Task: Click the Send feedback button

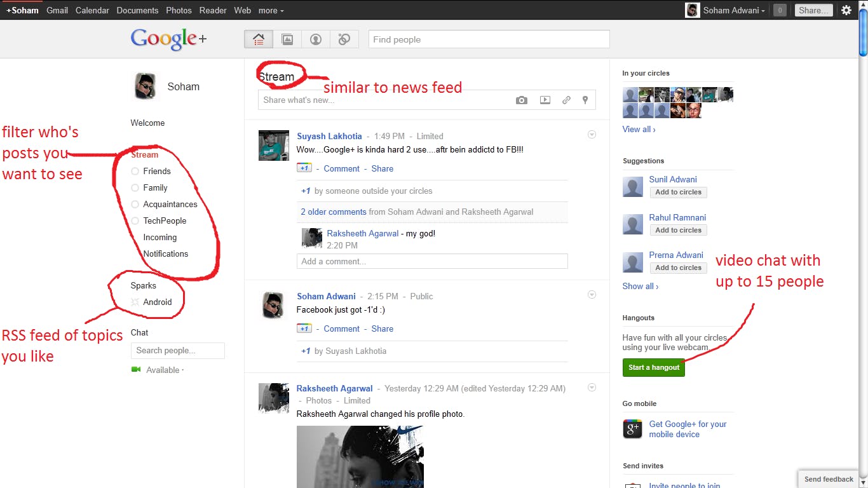Action: click(x=829, y=479)
